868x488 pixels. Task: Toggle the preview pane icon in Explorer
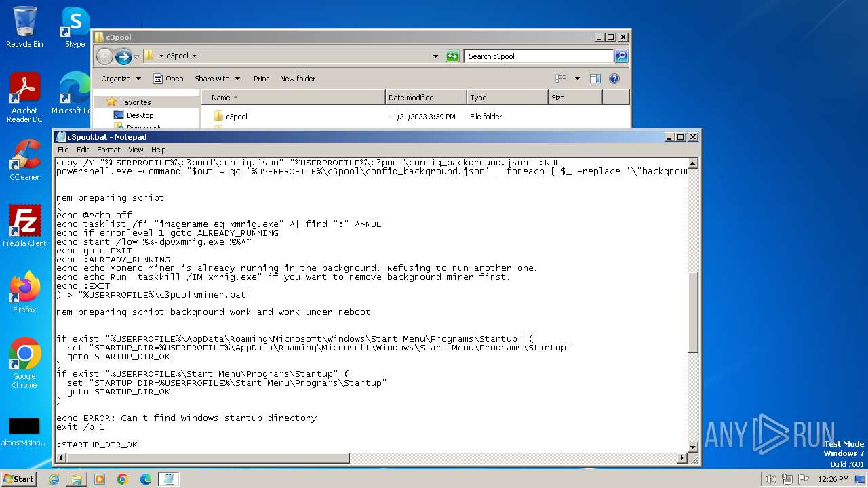click(595, 79)
